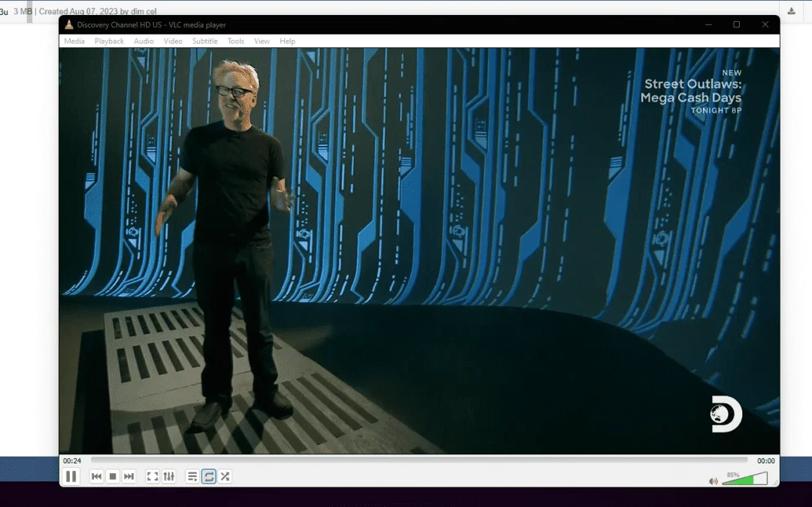This screenshot has height=507, width=812.
Task: Stop the video playback
Action: pyautogui.click(x=112, y=476)
